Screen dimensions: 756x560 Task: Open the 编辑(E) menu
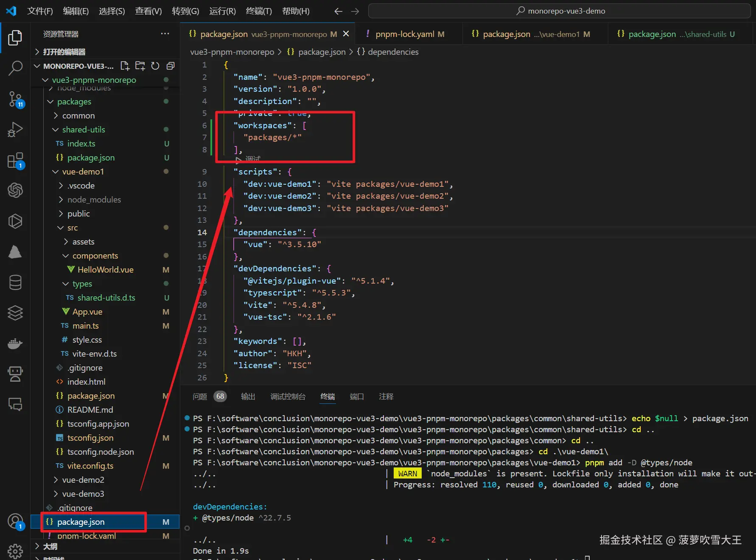[76, 11]
